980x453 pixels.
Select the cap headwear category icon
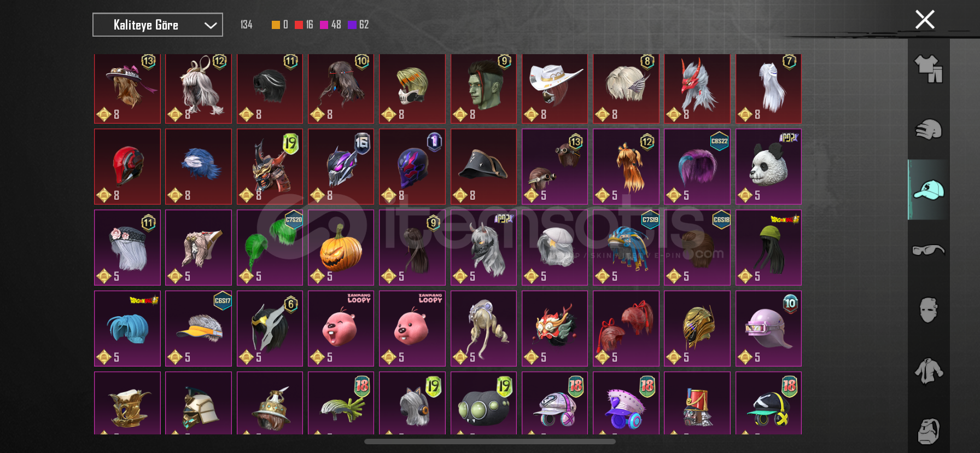click(929, 190)
